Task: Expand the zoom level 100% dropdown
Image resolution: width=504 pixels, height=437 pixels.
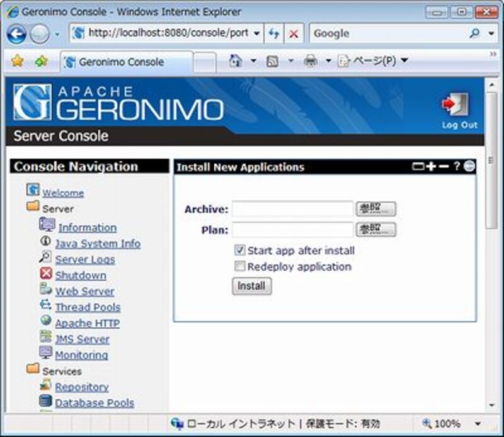Action: pyautogui.click(x=477, y=424)
